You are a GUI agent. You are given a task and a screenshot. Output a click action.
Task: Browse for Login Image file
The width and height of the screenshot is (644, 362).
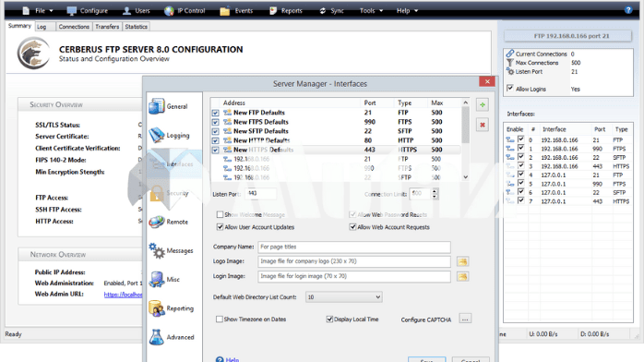coord(462,276)
